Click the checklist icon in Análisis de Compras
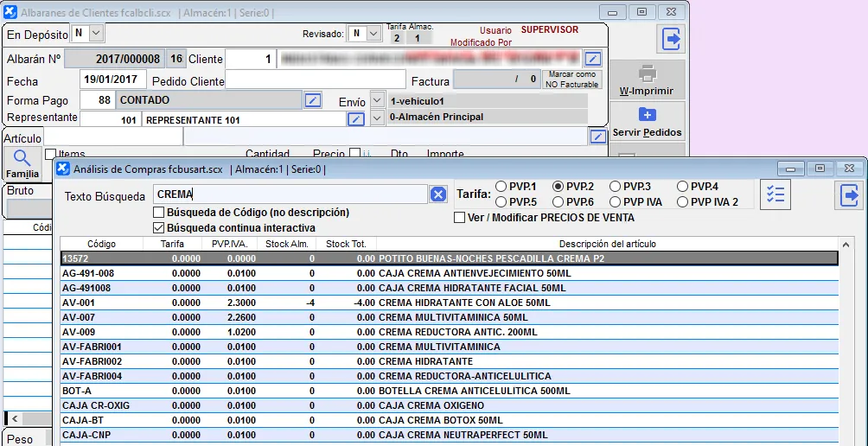Screen dimensions: 868x446 (775, 194)
